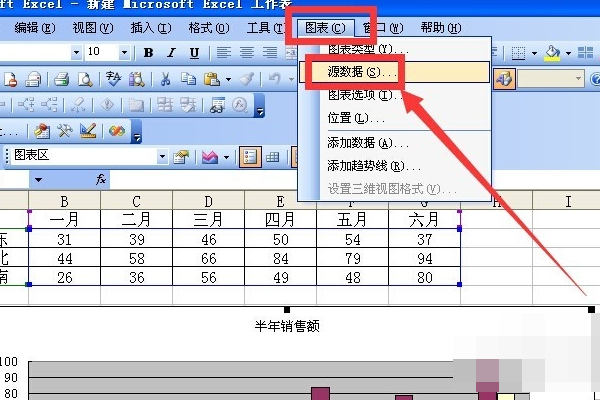
Task: Click the Chart Type icon
Action: pos(210,157)
